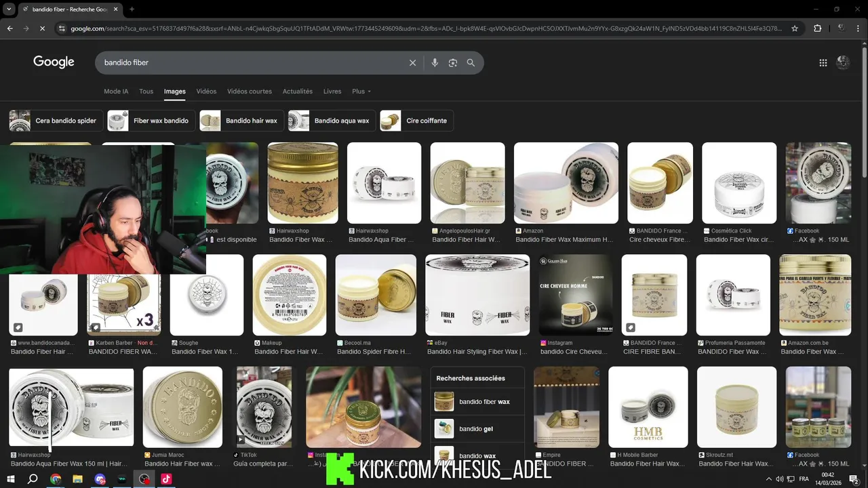868x488 pixels.
Task: Open the TikTok Guía completa image
Action: tap(264, 407)
